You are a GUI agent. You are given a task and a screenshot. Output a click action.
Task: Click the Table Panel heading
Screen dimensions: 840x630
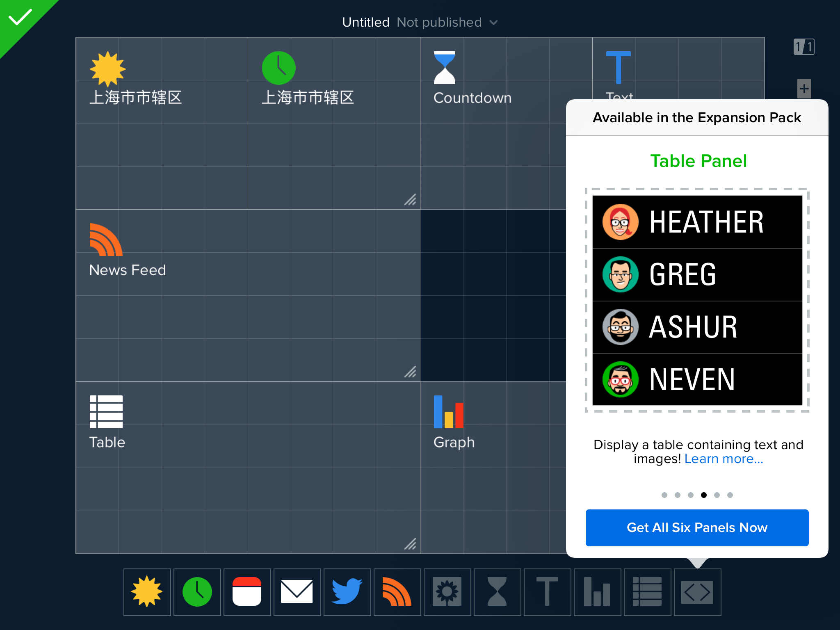coord(698,161)
